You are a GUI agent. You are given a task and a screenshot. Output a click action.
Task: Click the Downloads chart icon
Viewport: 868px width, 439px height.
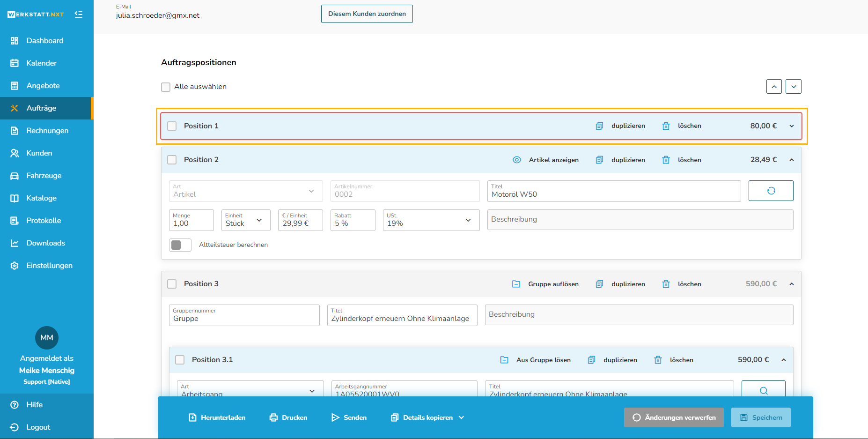15,243
